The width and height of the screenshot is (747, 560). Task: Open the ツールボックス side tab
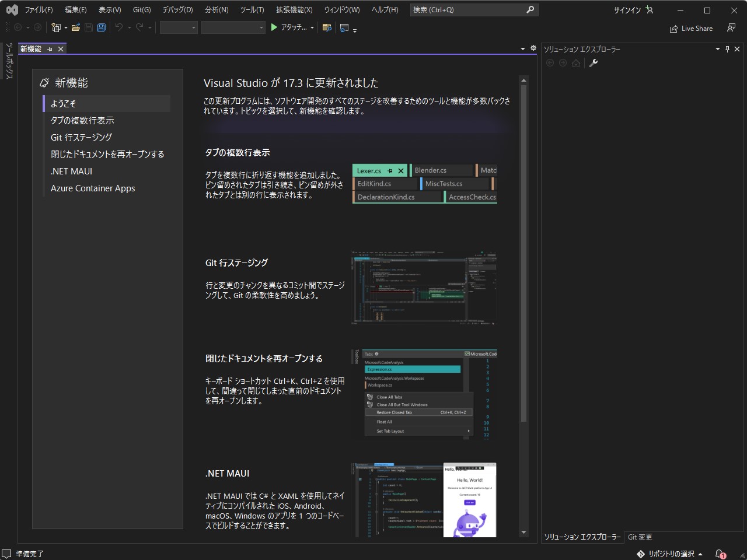point(9,61)
